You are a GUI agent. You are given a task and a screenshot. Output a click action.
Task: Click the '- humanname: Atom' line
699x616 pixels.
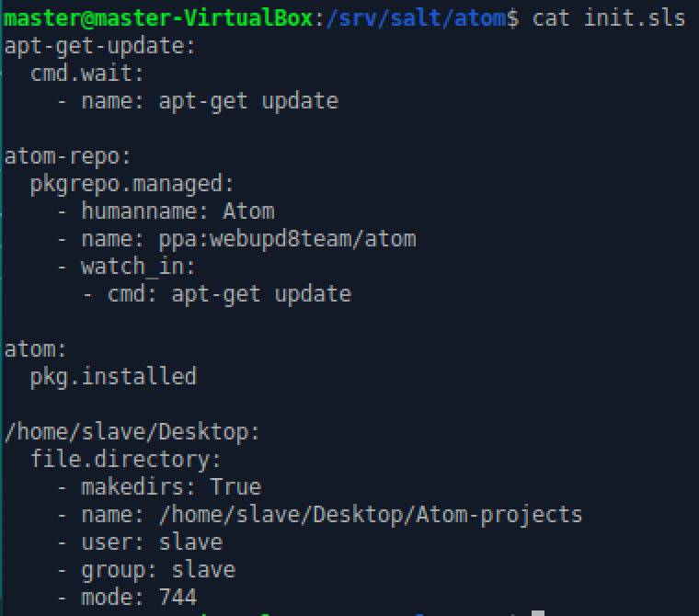[x=165, y=211]
